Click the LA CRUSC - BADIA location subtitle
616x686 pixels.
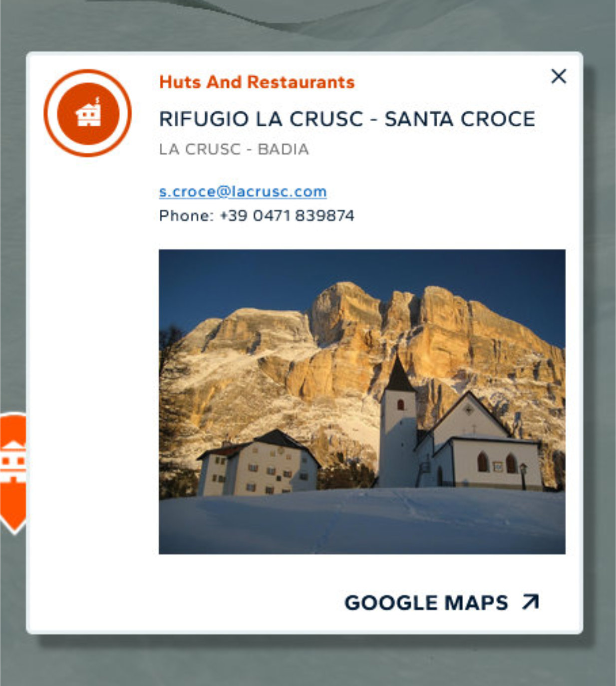pos(234,149)
